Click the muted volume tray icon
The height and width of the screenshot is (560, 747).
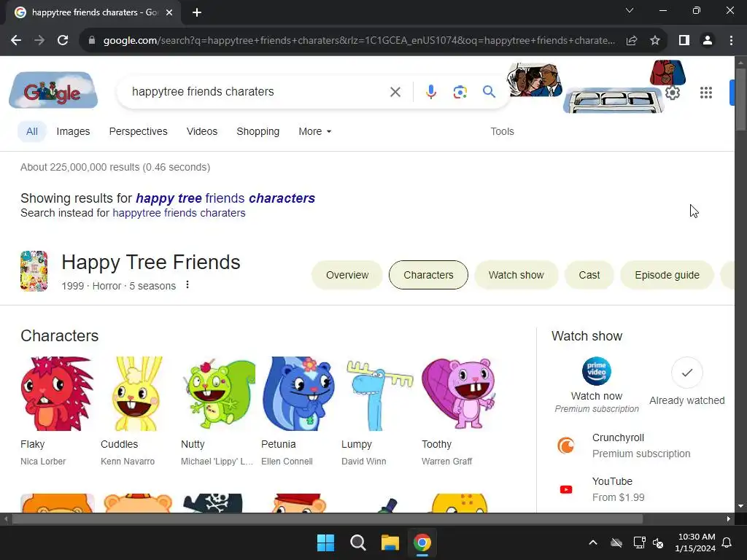[658, 542]
